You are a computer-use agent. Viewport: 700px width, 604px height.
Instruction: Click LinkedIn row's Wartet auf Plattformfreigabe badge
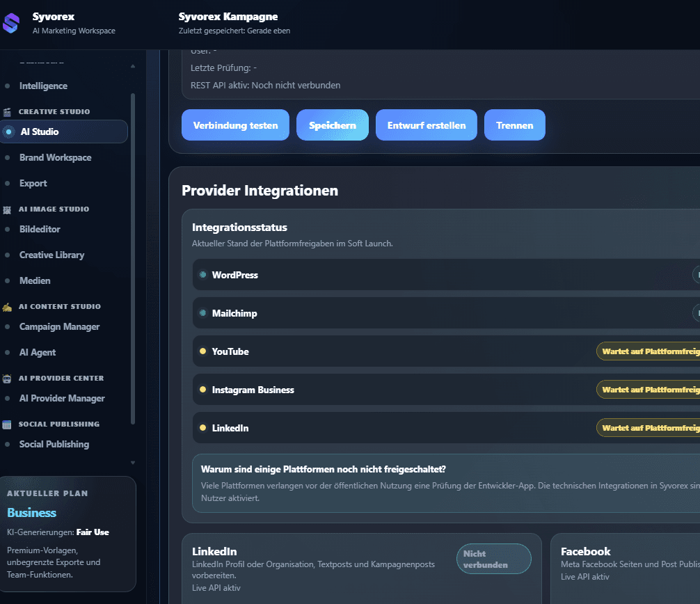(x=649, y=428)
